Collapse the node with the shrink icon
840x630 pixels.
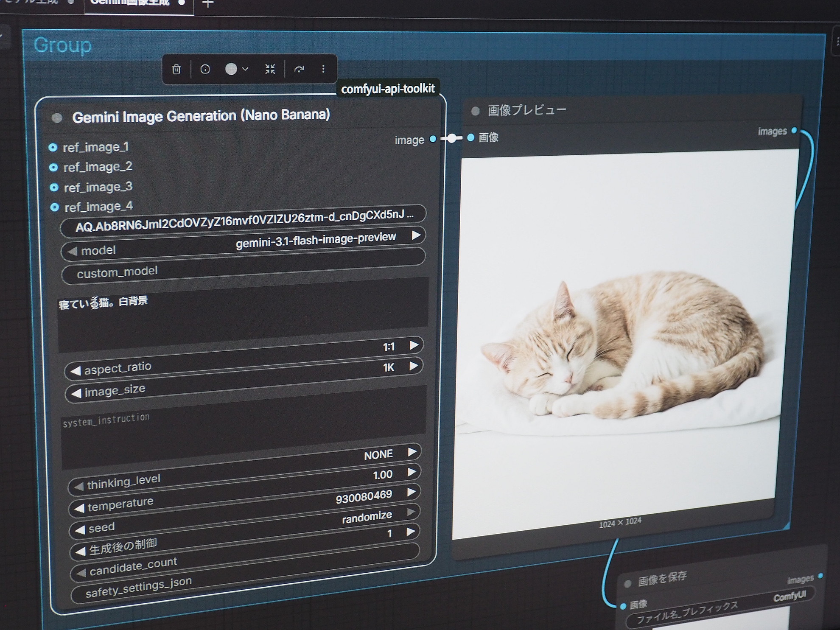[270, 69]
